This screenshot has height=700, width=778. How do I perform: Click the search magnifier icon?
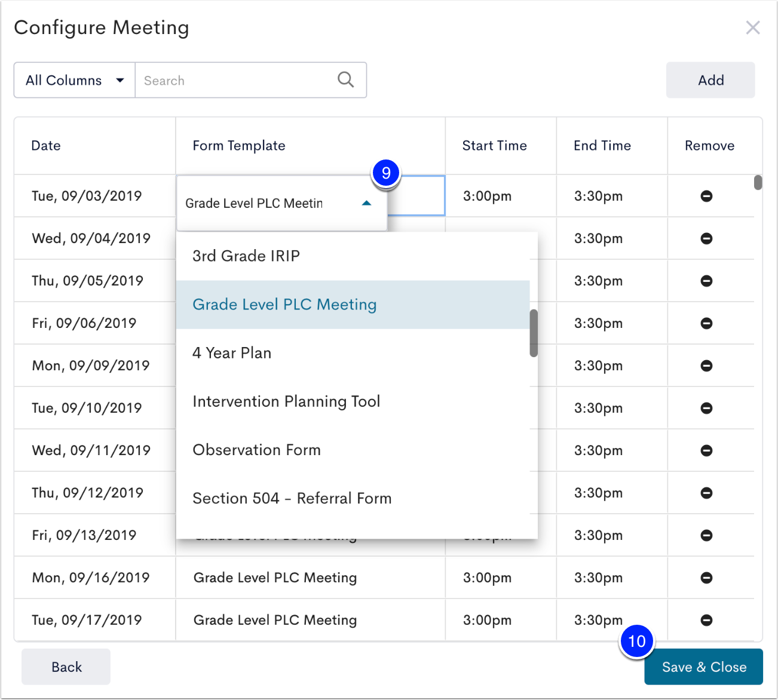346,79
